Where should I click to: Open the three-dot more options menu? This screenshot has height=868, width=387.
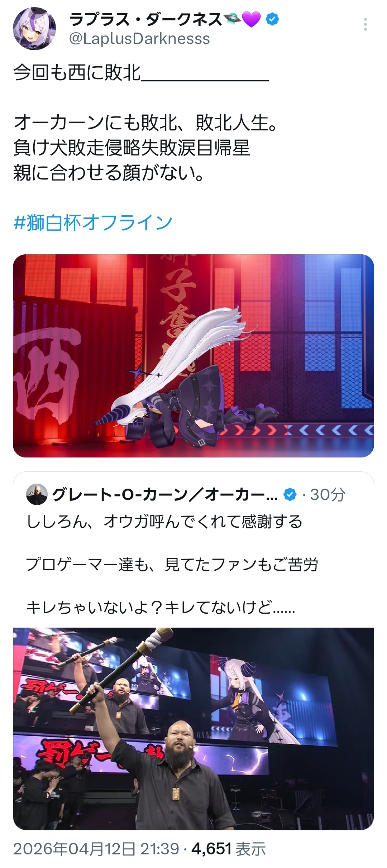click(365, 24)
